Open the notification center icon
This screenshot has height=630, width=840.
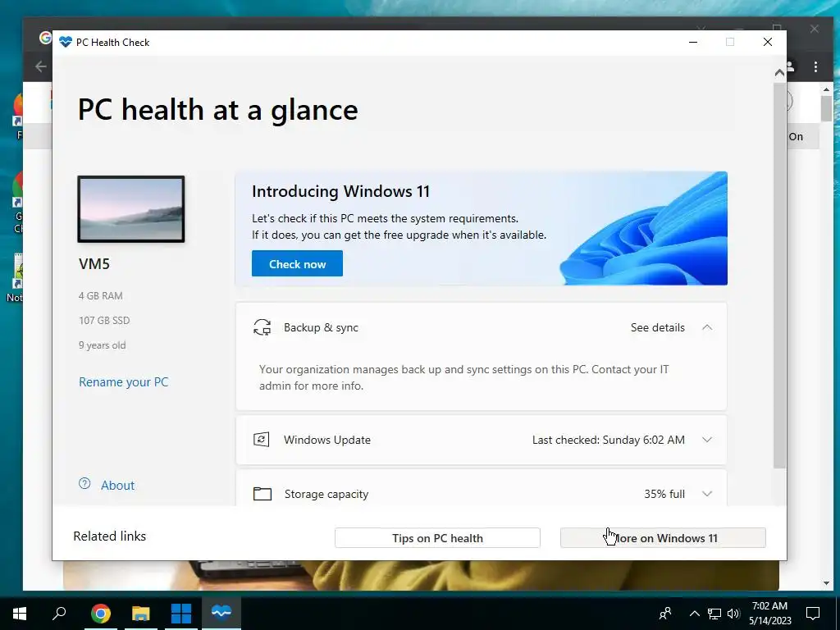coord(813,614)
